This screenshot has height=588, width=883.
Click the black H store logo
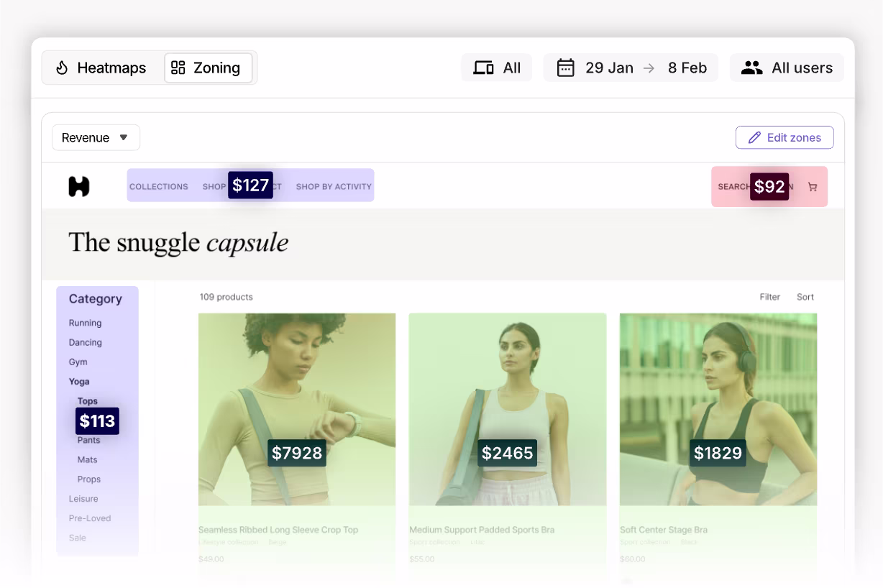pos(79,186)
